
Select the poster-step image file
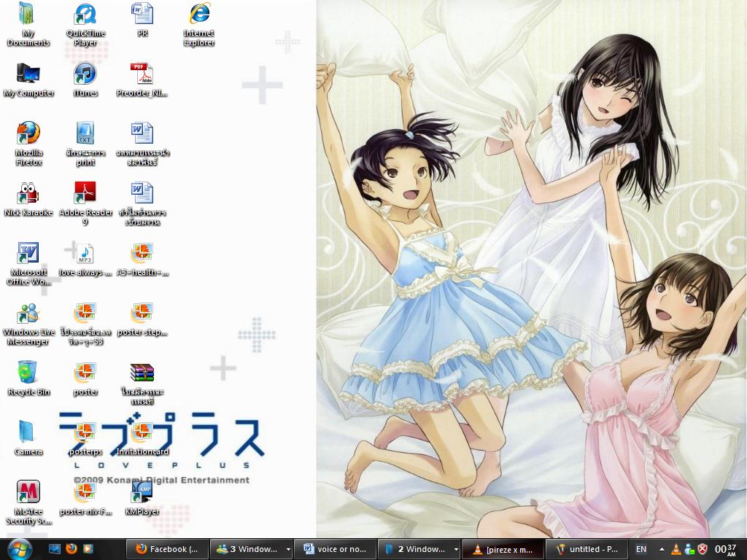click(142, 318)
